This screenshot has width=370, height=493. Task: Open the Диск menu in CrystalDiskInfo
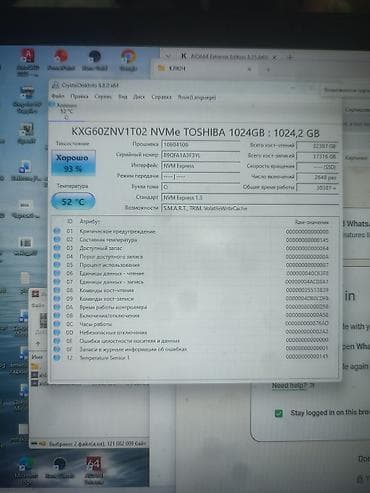click(139, 97)
